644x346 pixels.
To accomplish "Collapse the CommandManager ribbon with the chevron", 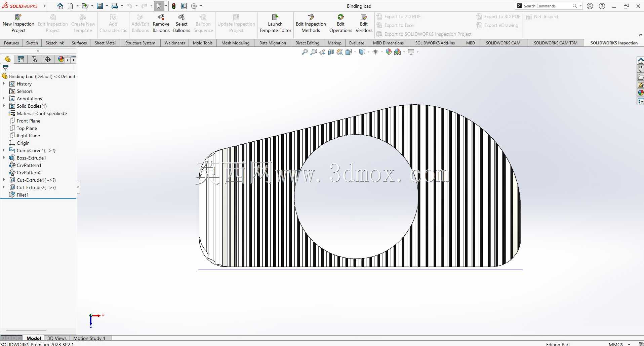I will coord(640,35).
